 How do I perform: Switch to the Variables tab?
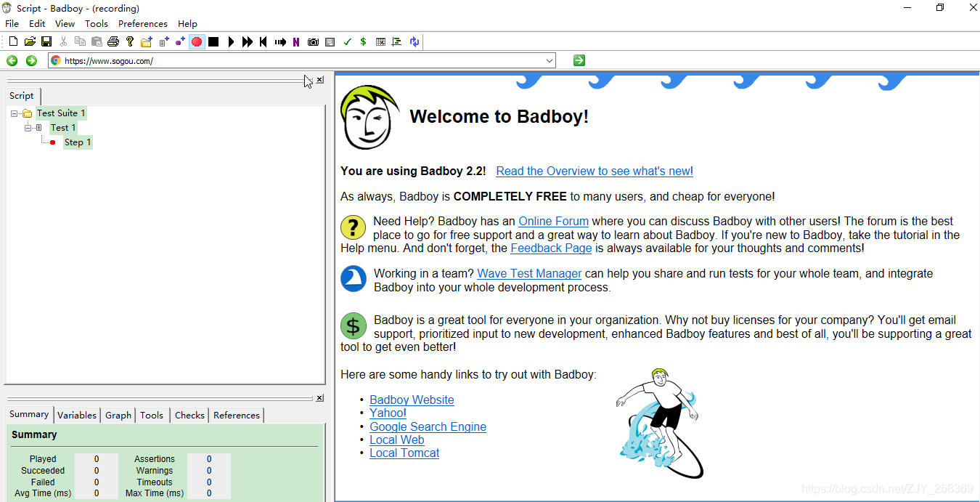[77, 415]
